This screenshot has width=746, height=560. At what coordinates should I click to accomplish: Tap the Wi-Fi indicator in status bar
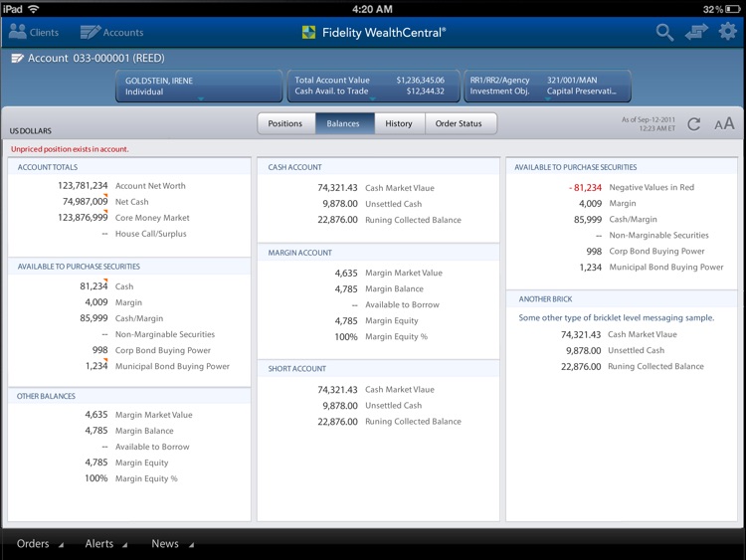pyautogui.click(x=33, y=9)
